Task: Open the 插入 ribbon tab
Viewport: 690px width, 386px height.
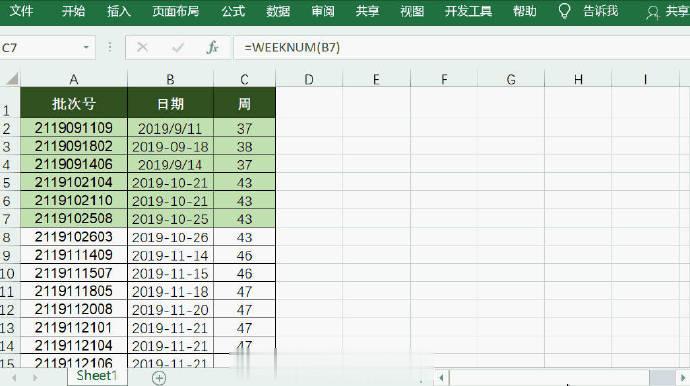Action: point(119,11)
